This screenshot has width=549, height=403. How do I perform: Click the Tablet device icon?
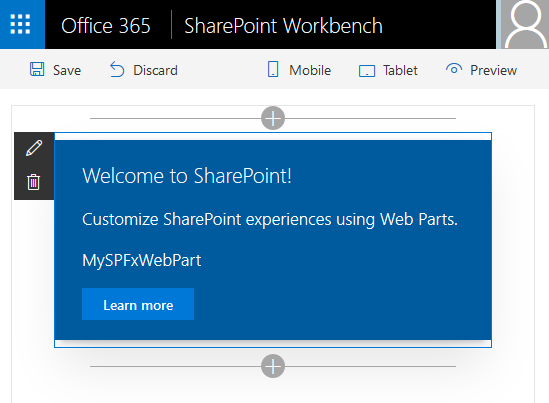point(367,71)
